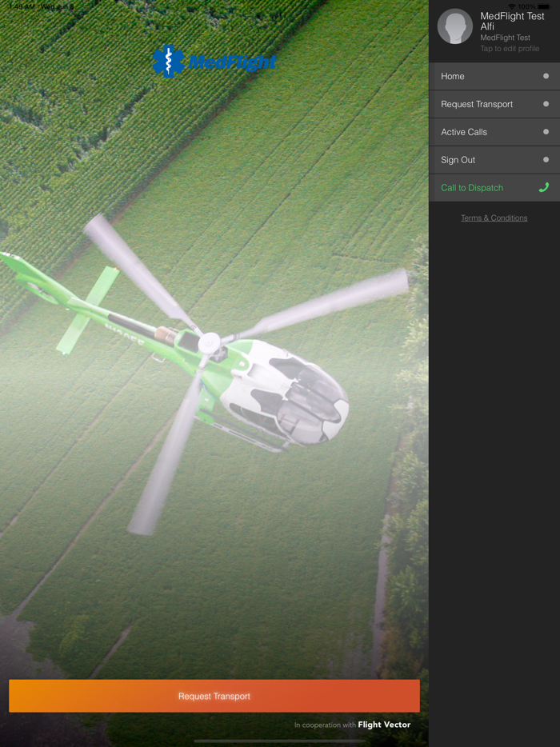
Task: Open Active Calls in side menu
Action: (x=494, y=132)
